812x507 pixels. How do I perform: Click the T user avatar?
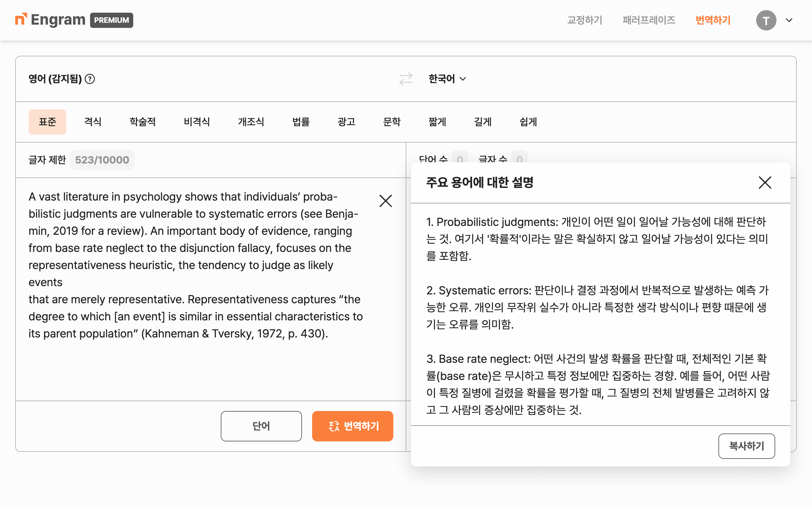pyautogui.click(x=766, y=21)
